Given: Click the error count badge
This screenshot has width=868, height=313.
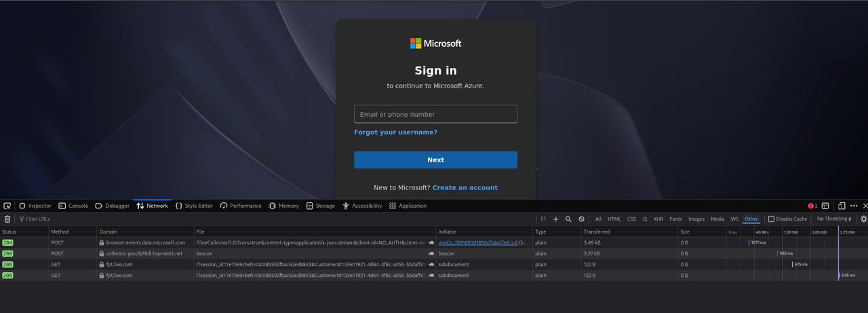Looking at the screenshot, I should pos(813,206).
